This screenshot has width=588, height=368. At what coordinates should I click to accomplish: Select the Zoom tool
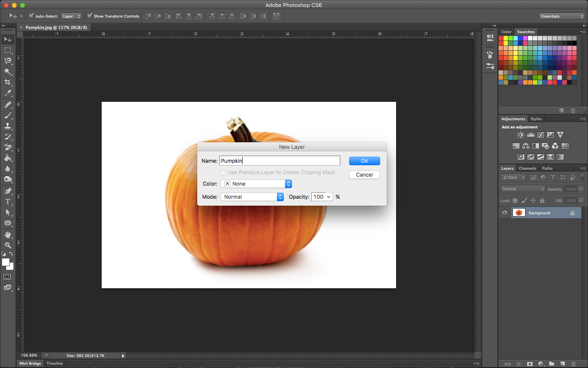[8, 245]
